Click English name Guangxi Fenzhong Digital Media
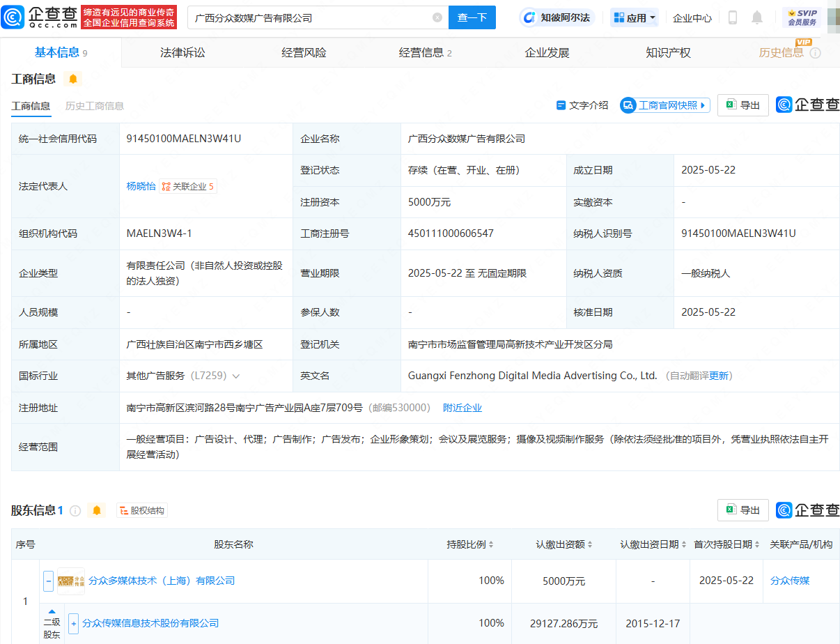Screen dimensions: 840x644 pyautogui.click(x=533, y=376)
